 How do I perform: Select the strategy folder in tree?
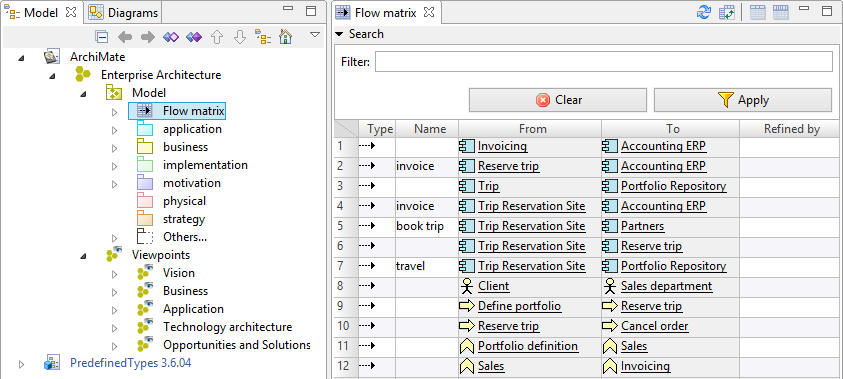pyautogui.click(x=184, y=219)
